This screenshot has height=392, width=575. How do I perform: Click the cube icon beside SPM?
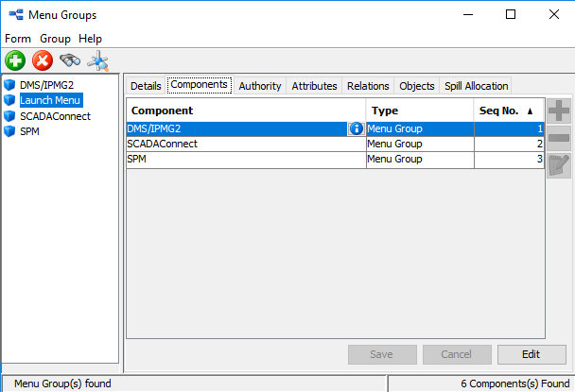click(9, 131)
